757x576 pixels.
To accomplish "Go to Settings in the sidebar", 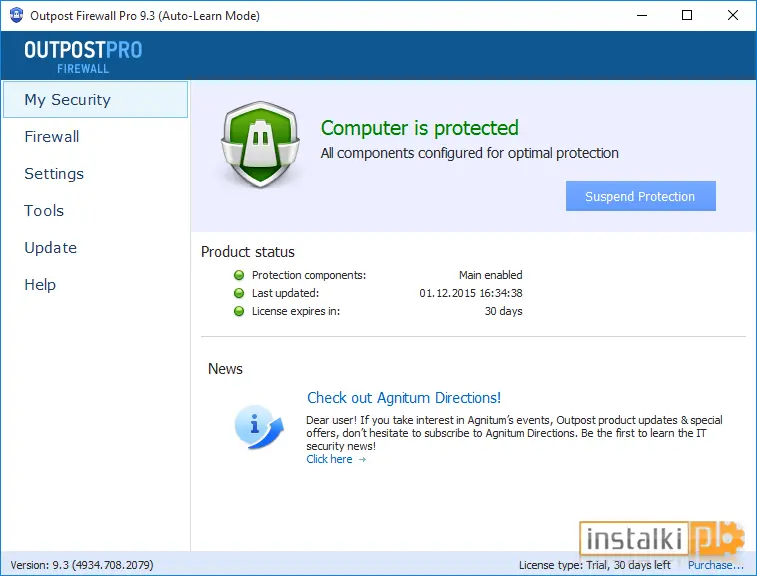I will tap(54, 174).
